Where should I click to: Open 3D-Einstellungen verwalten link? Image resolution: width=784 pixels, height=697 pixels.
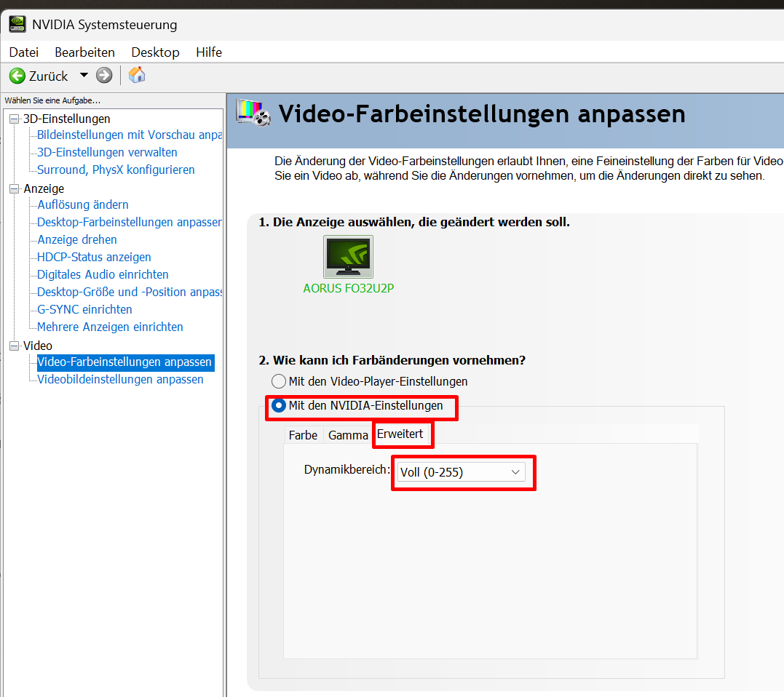tap(107, 152)
